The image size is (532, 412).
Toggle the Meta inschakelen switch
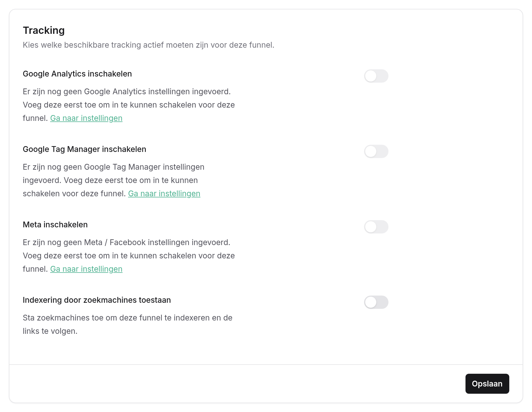[376, 227]
